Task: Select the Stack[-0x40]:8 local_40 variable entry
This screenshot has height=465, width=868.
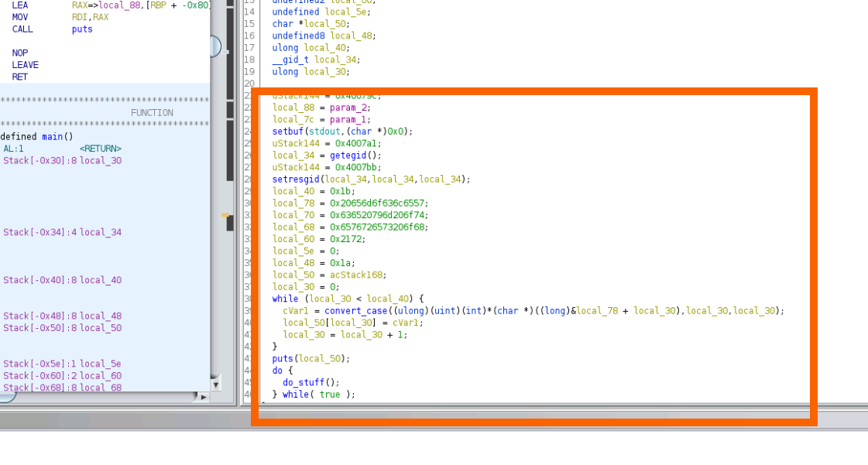Action: pos(62,280)
